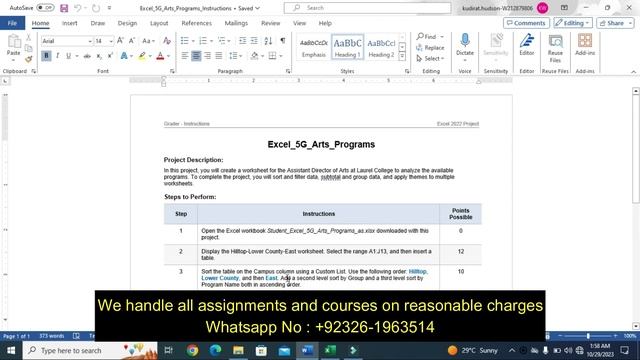
Task: Click the Undo arrow icon
Action: [78, 8]
